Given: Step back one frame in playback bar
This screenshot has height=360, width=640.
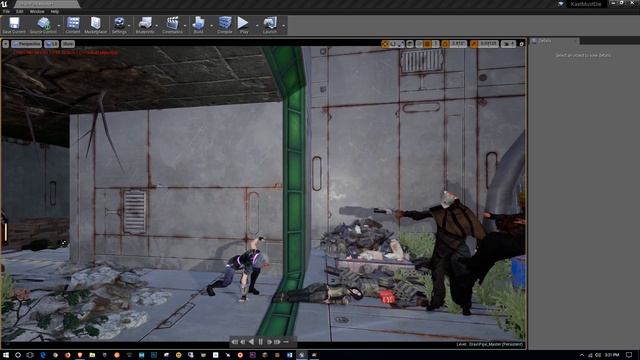Looking at the screenshot, I should (243, 342).
